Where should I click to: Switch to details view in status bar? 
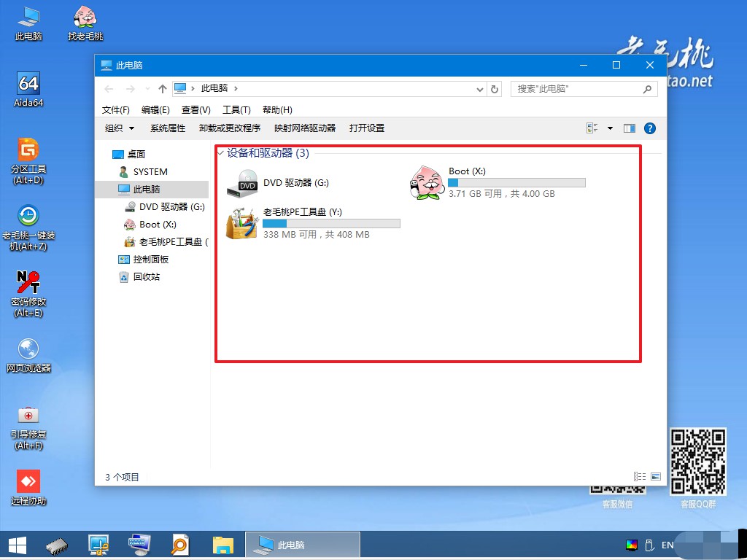[x=640, y=477]
